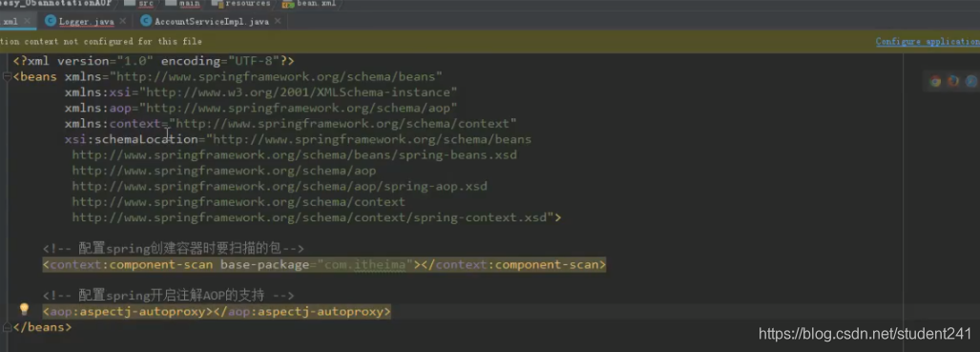Close the xml editor tab
The height and width of the screenshot is (352, 980).
click(x=27, y=21)
